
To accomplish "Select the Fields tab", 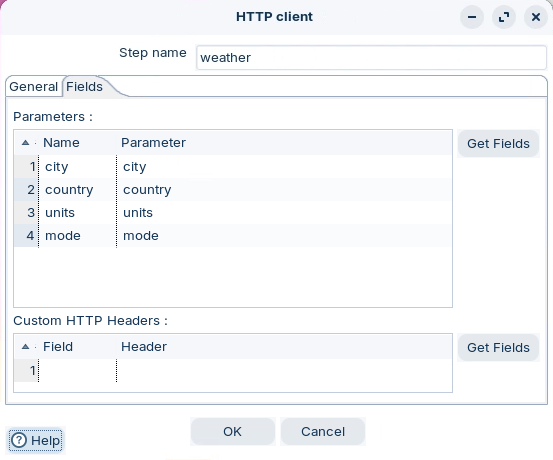I will [85, 86].
